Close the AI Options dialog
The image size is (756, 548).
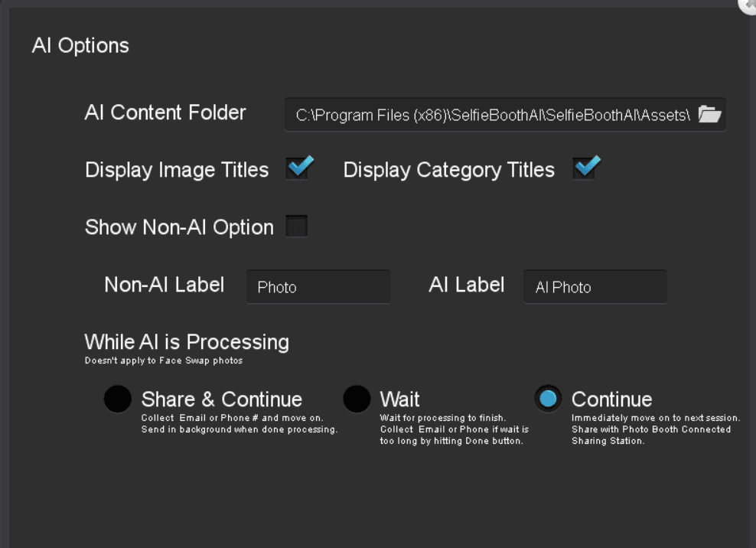pyautogui.click(x=749, y=5)
